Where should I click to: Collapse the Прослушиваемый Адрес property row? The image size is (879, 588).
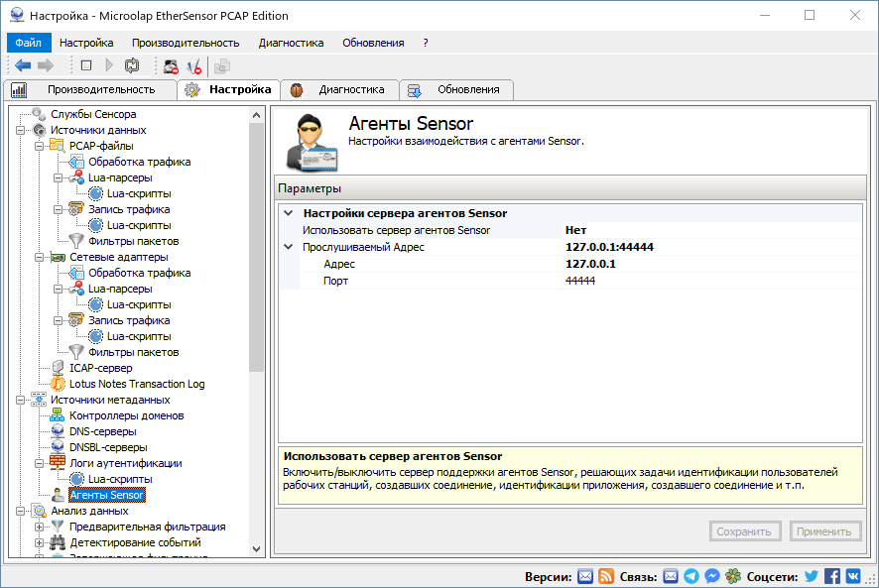[287, 246]
